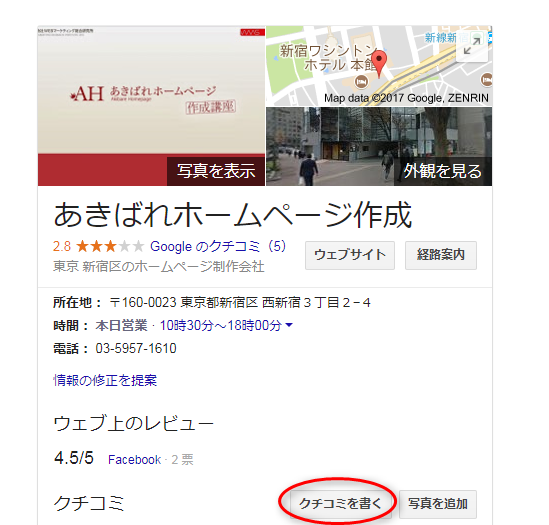Click the ウェブサイト button
Image resolution: width=549 pixels, height=525 pixels.
350,255
